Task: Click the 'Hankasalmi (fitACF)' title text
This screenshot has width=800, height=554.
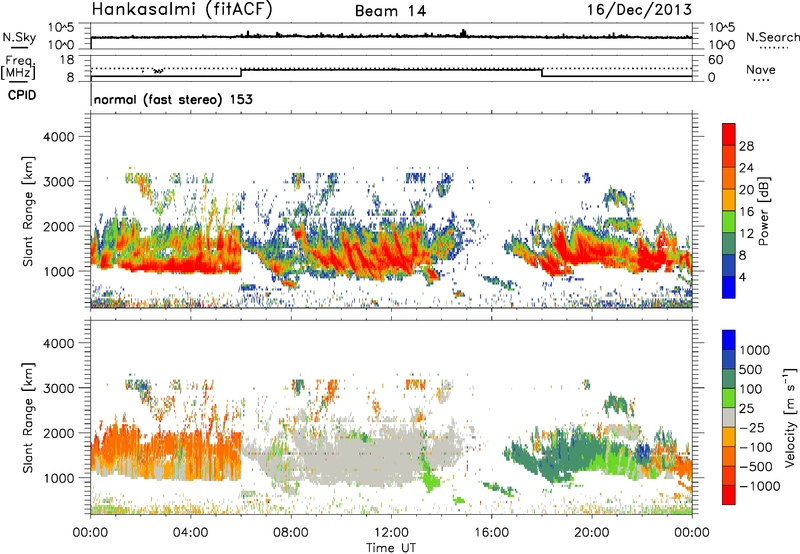Action: point(182,9)
